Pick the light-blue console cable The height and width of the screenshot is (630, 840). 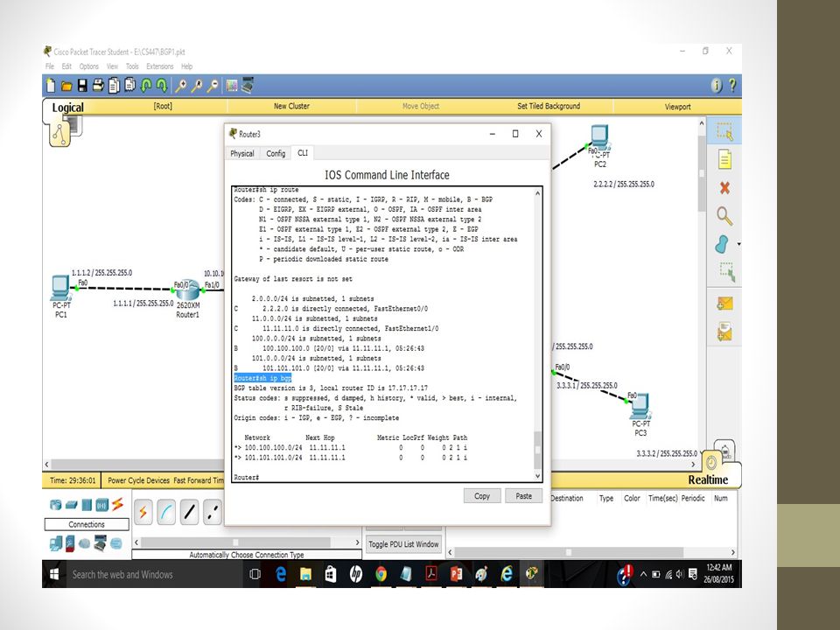coord(166,513)
